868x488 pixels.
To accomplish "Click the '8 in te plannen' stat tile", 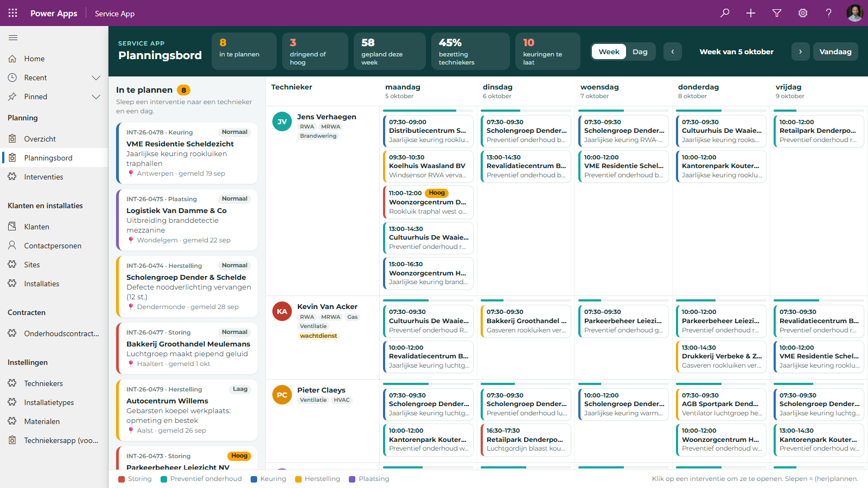I will (244, 51).
